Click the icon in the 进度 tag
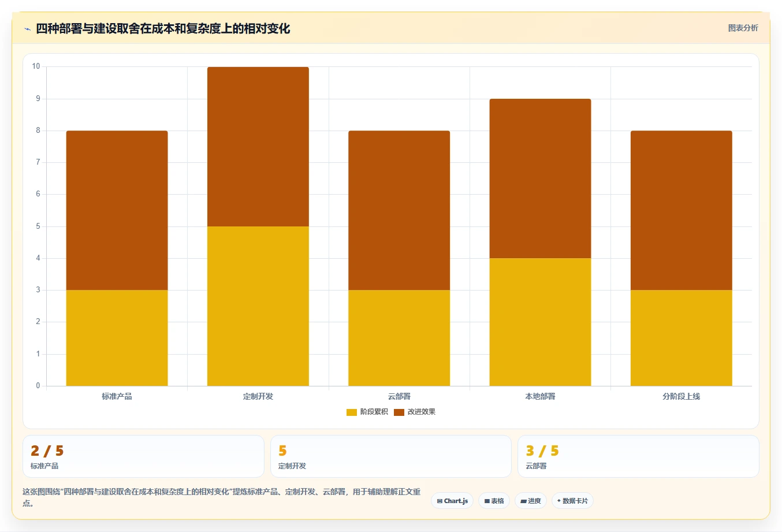The width and height of the screenshot is (782, 532). 523,501
